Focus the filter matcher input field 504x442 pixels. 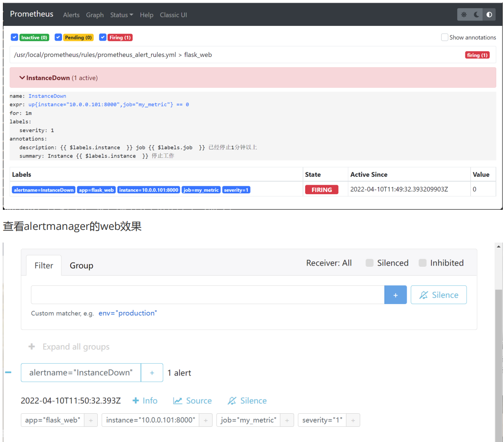[x=208, y=295]
